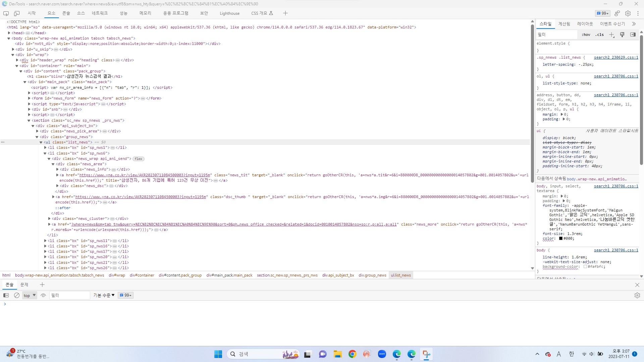Expand the news_cluster div node
This screenshot has height=362, width=644.
point(49,219)
